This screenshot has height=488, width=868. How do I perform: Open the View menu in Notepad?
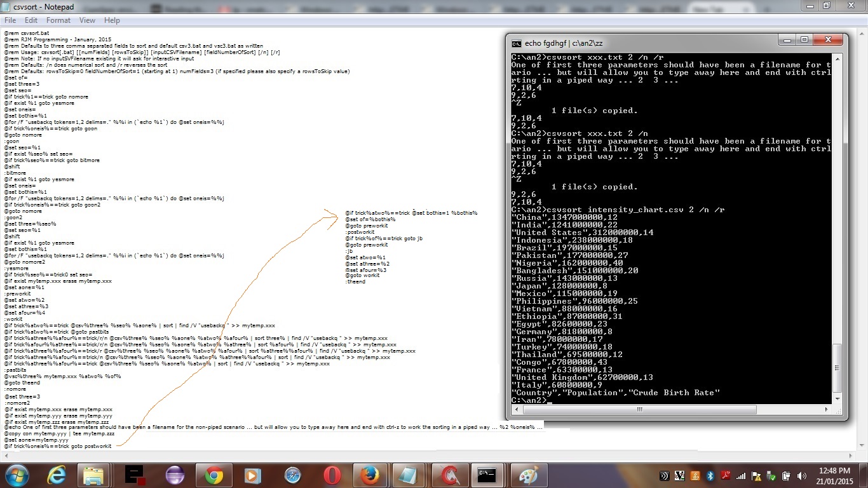(x=87, y=20)
